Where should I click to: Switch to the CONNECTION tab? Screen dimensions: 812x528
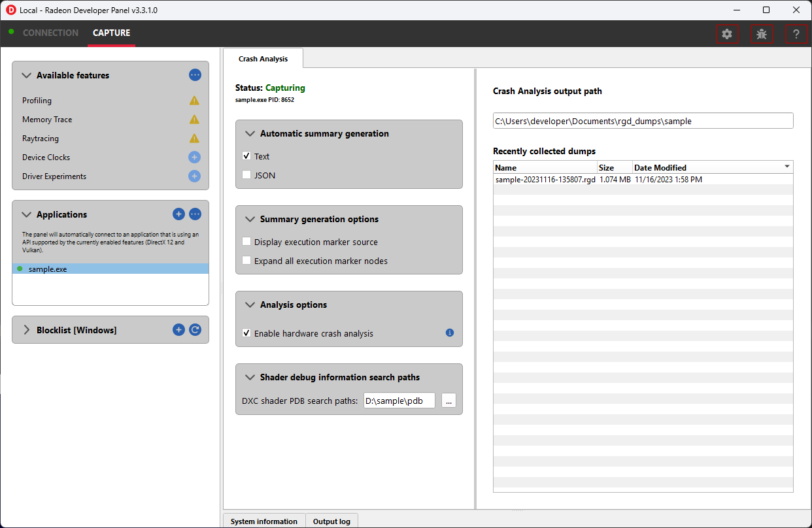pos(50,33)
